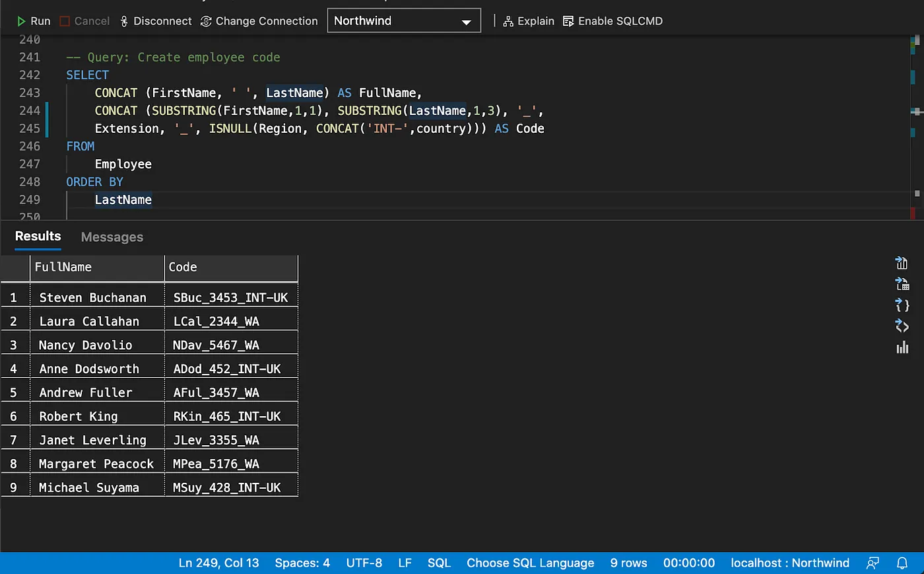Place cursor on FROM keyword
This screenshot has width=924, height=574.
pos(81,146)
